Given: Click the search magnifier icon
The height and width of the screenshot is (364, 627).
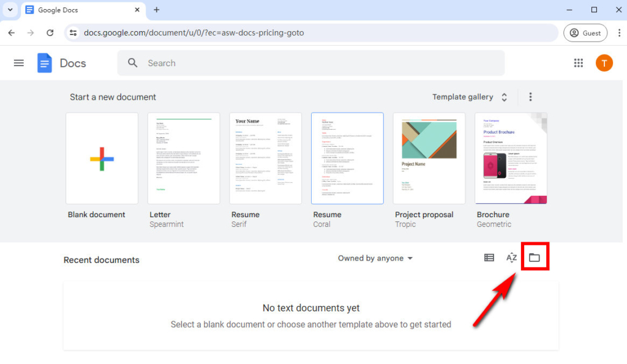Looking at the screenshot, I should tap(132, 62).
